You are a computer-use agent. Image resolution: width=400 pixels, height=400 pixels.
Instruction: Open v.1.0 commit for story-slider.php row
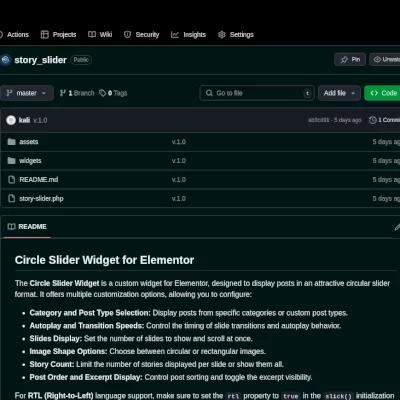point(179,199)
